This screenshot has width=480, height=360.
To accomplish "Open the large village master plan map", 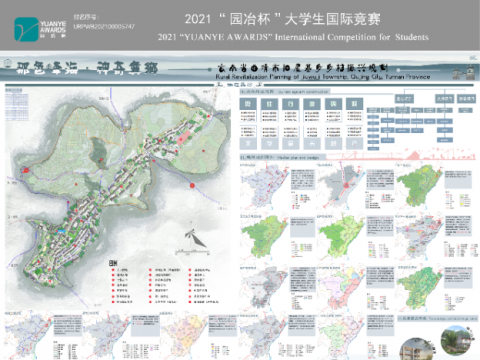I will point(118,198).
